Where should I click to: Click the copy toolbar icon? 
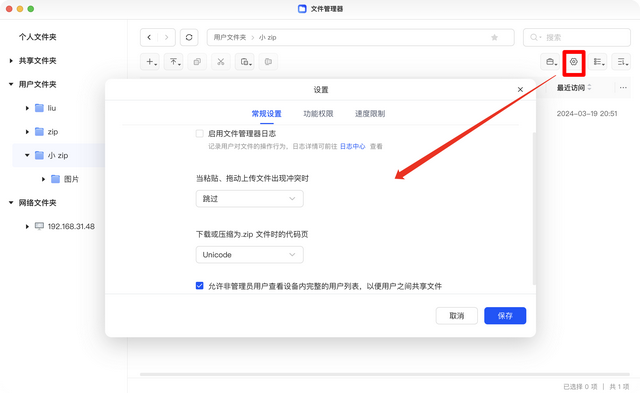pyautogui.click(x=197, y=62)
